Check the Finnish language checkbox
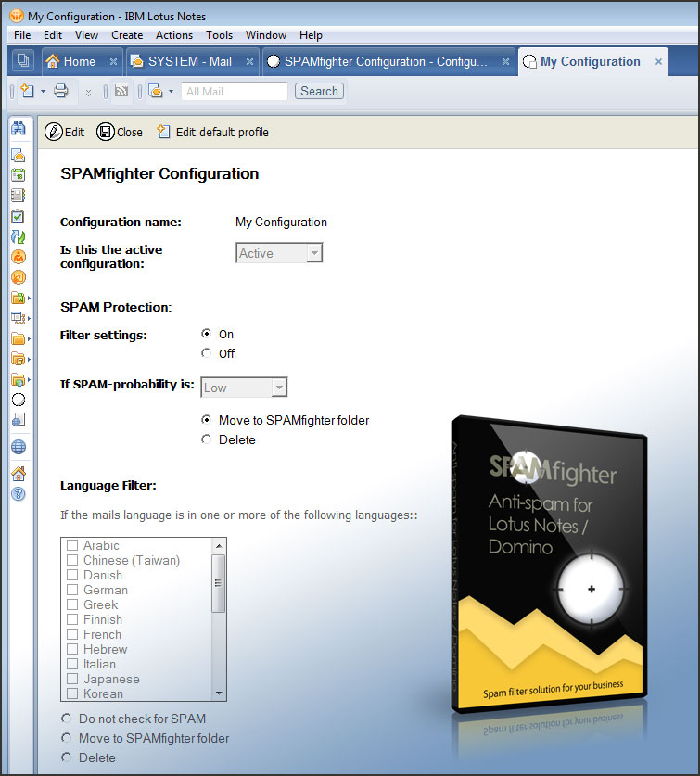700x776 pixels. click(72, 619)
